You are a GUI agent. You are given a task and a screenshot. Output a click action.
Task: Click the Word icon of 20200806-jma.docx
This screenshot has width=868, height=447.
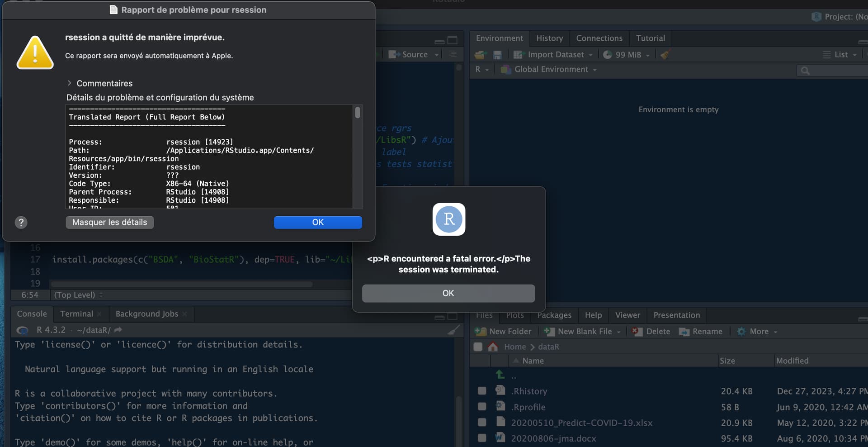pyautogui.click(x=500, y=437)
